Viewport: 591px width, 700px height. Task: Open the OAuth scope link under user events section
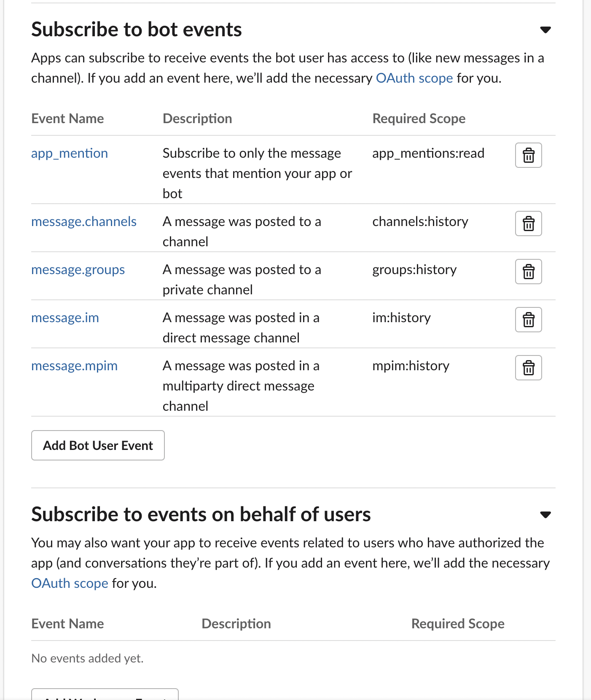(70, 583)
